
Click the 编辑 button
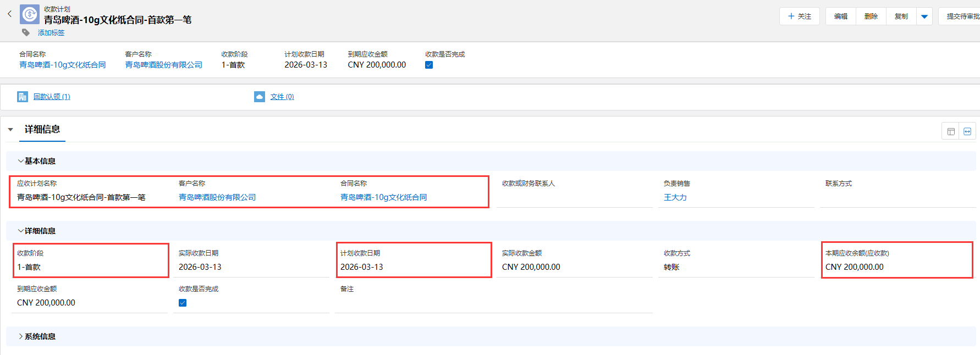(x=840, y=16)
